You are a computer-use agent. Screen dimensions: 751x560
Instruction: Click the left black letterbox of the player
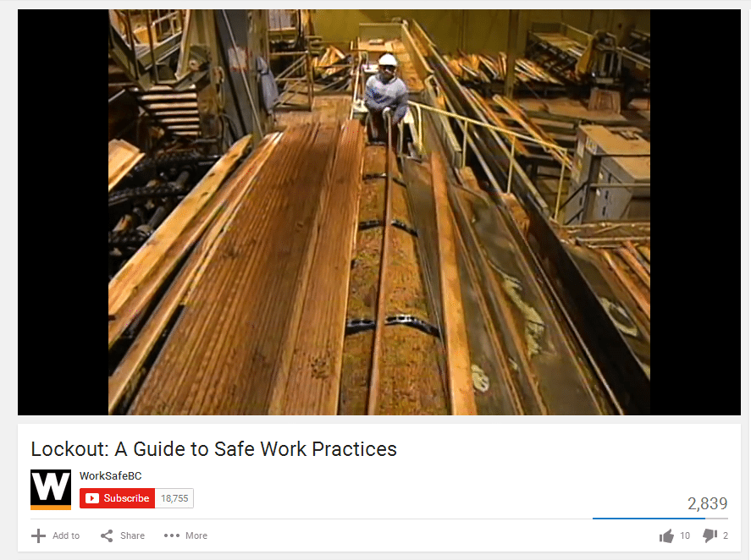(64, 212)
